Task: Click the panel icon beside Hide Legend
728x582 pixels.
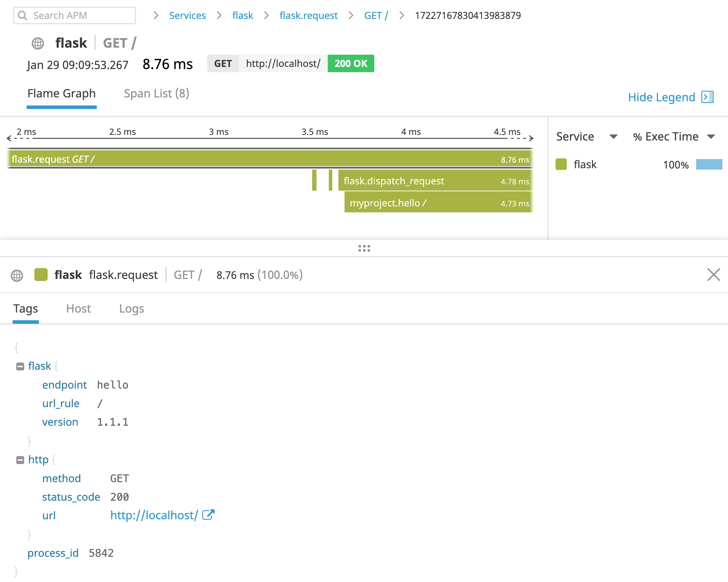Action: point(708,97)
